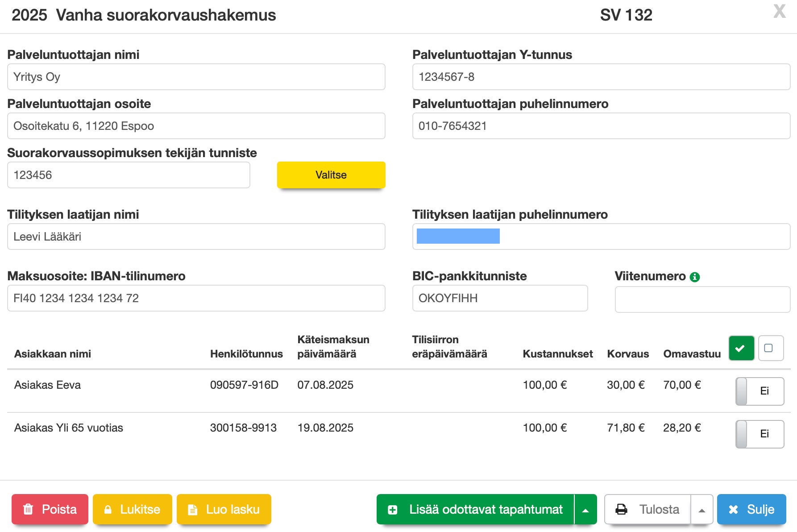Click the Tulosta button label

point(659,509)
